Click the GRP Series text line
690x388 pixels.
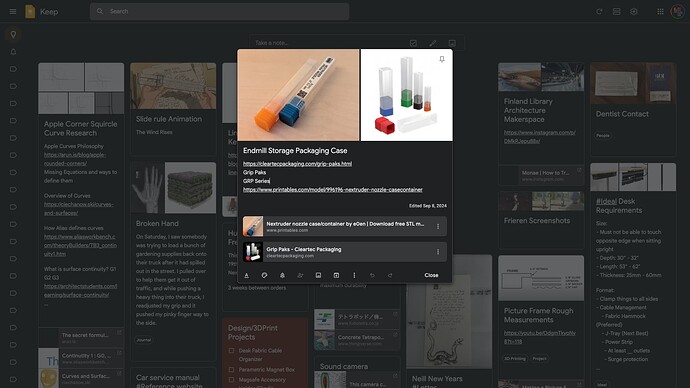click(x=256, y=181)
